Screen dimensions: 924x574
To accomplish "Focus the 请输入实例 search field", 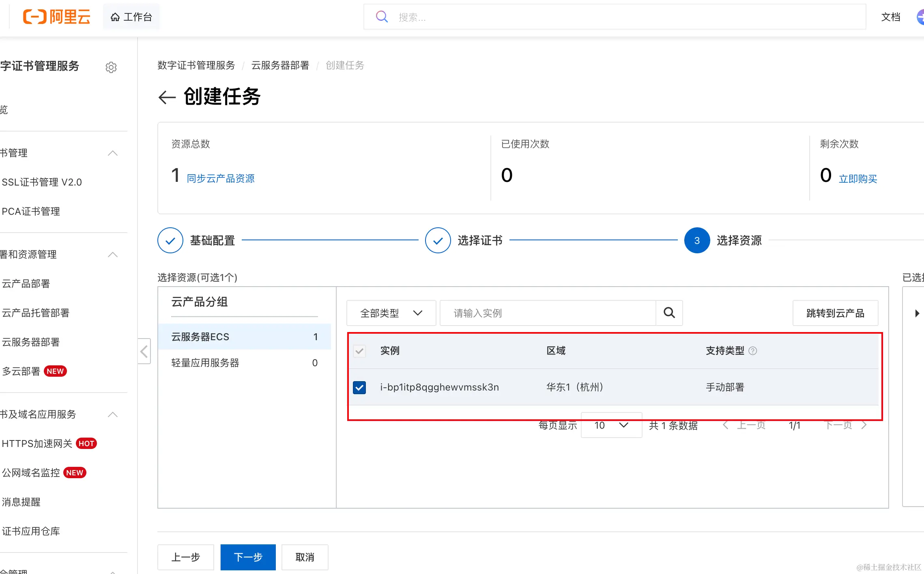I will (548, 313).
